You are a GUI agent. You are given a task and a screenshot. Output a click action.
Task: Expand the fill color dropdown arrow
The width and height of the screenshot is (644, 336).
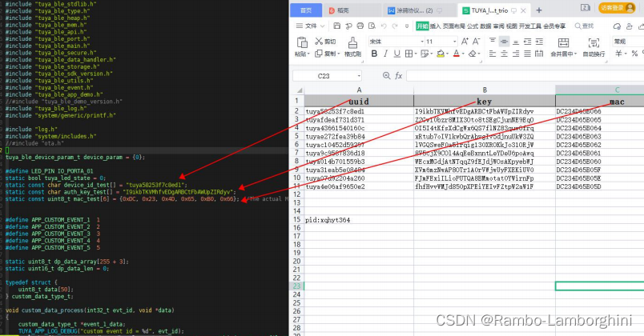point(447,54)
